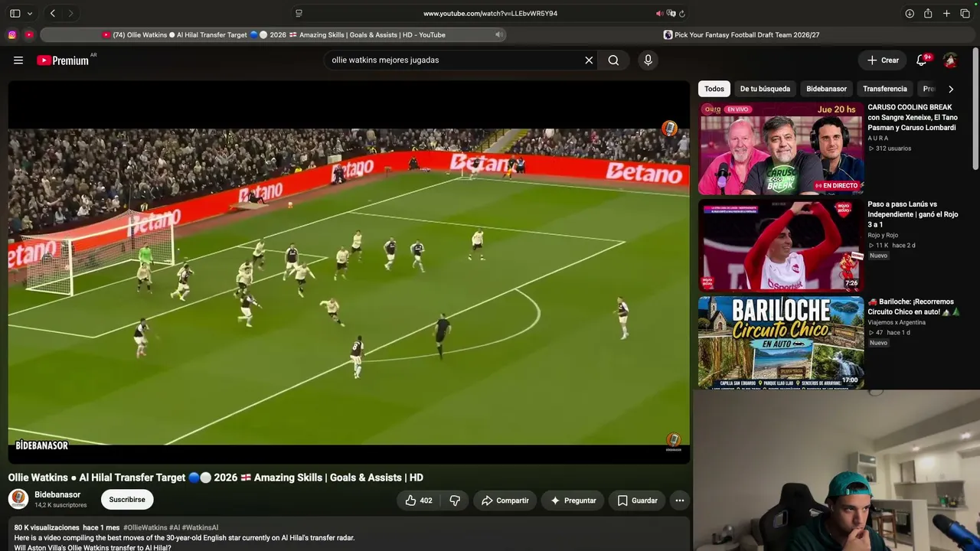Open a new browser tab

click(x=946, y=14)
